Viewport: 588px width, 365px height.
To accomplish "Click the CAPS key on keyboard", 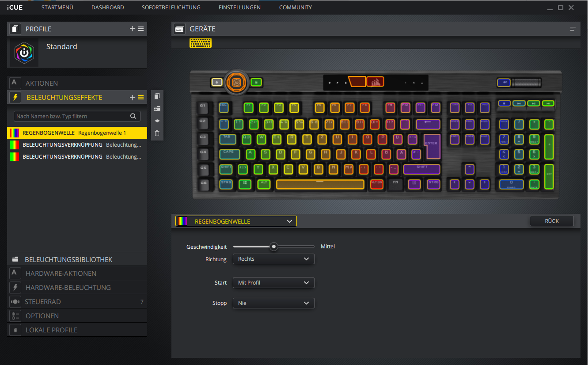I will pos(230,154).
